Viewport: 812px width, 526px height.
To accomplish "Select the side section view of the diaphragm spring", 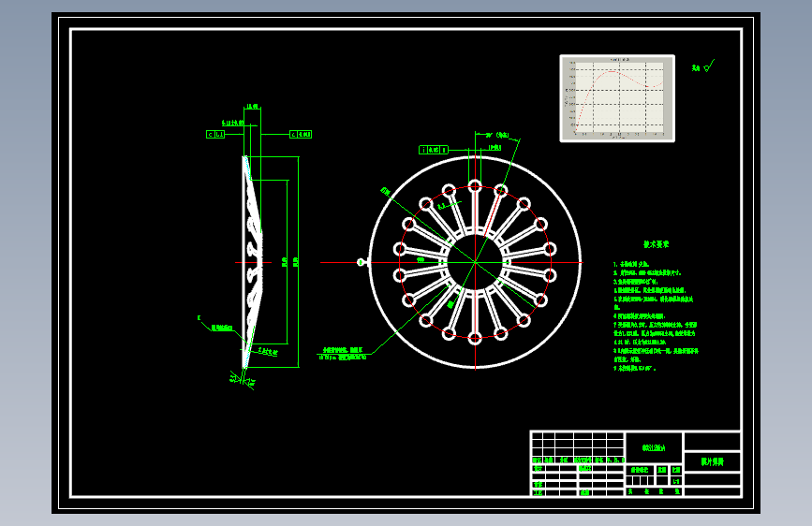I will click(x=252, y=262).
